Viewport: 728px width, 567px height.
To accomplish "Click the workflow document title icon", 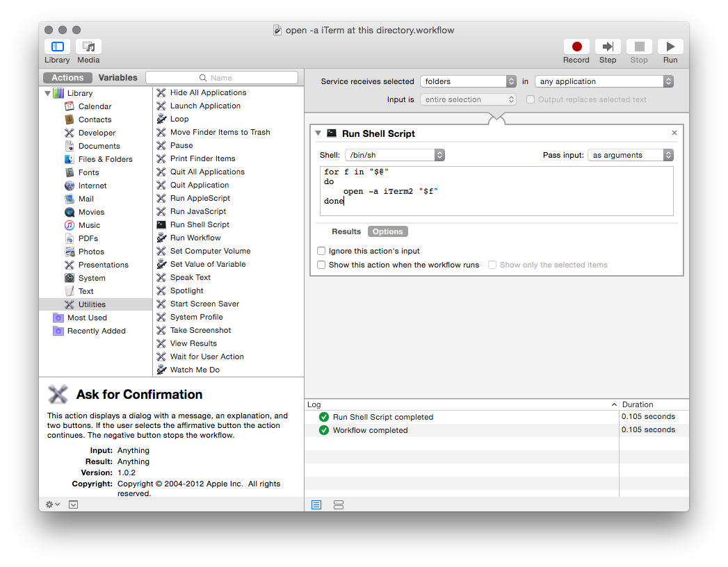I will click(x=277, y=30).
